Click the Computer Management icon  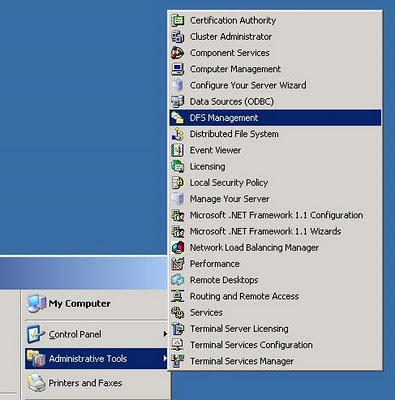pos(178,69)
